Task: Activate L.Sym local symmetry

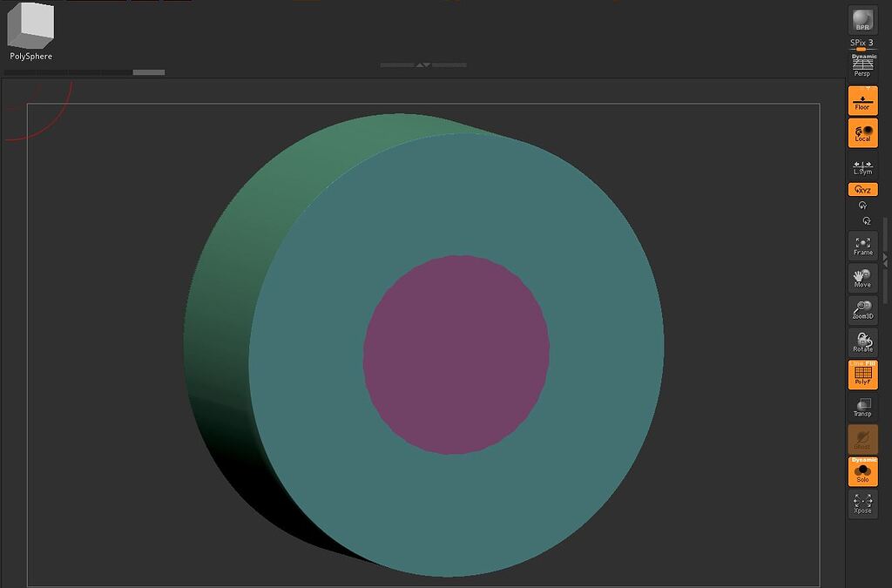Action: pyautogui.click(x=862, y=166)
